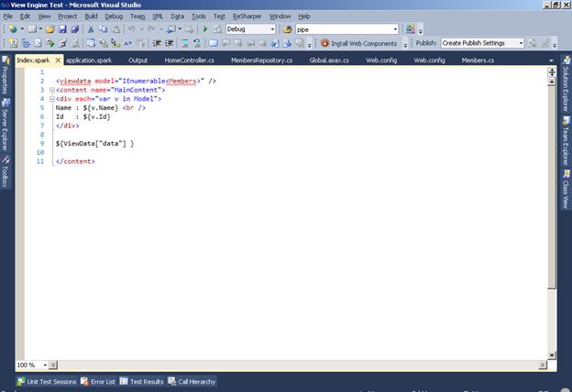Open the File menu
Image resolution: width=572 pixels, height=392 pixels.
[7, 16]
